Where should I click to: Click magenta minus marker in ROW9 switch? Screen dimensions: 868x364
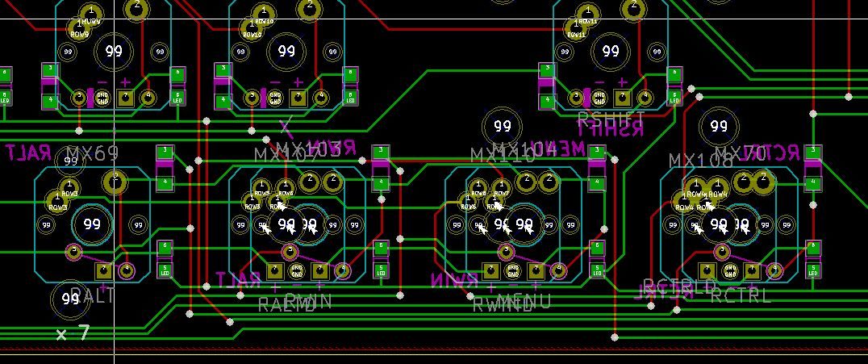(102, 82)
